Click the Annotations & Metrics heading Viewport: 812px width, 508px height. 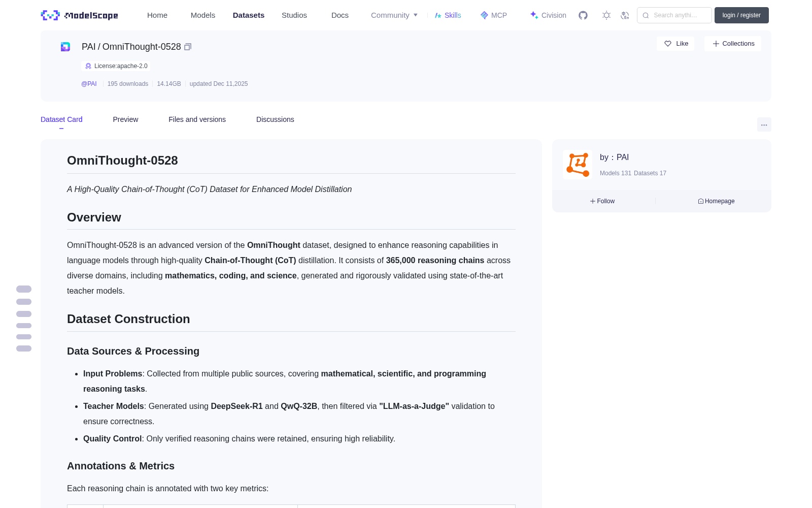pos(121,466)
